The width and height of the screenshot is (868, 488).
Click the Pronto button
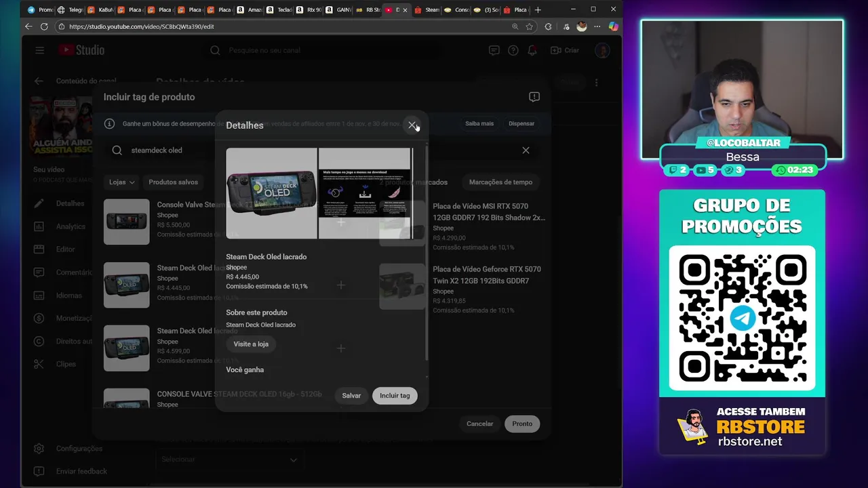click(522, 424)
